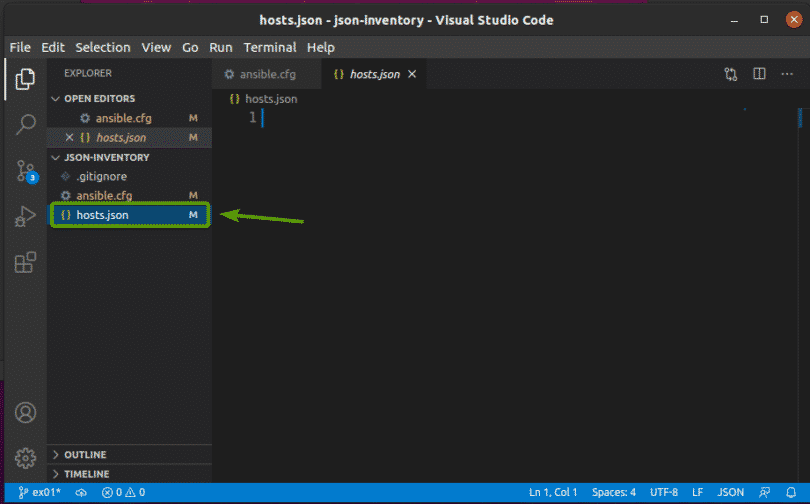Click Ln 1, Col 1 position indicator
Viewport: 810px width, 504px height.
[553, 492]
